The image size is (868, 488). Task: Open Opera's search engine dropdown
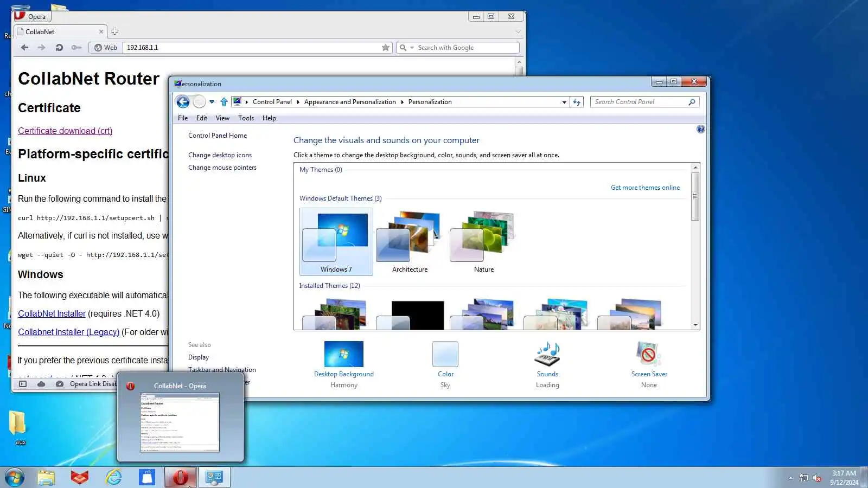pos(406,48)
